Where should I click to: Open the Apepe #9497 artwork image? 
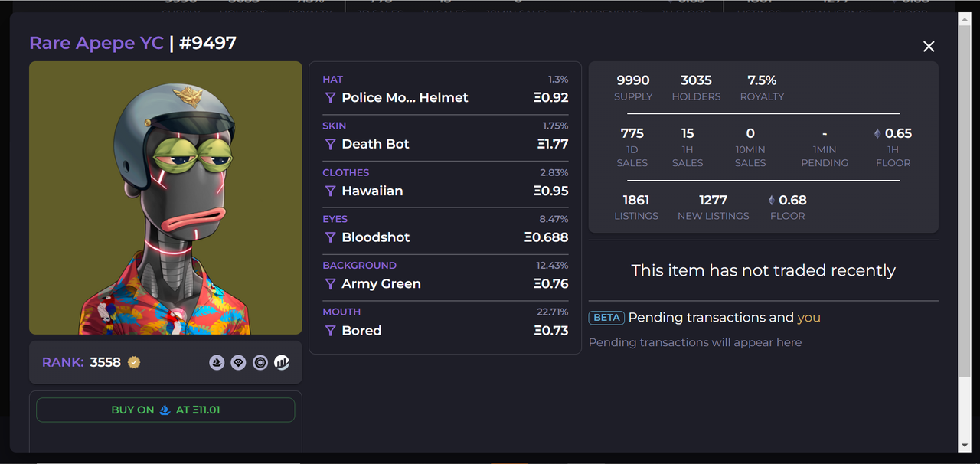[165, 198]
